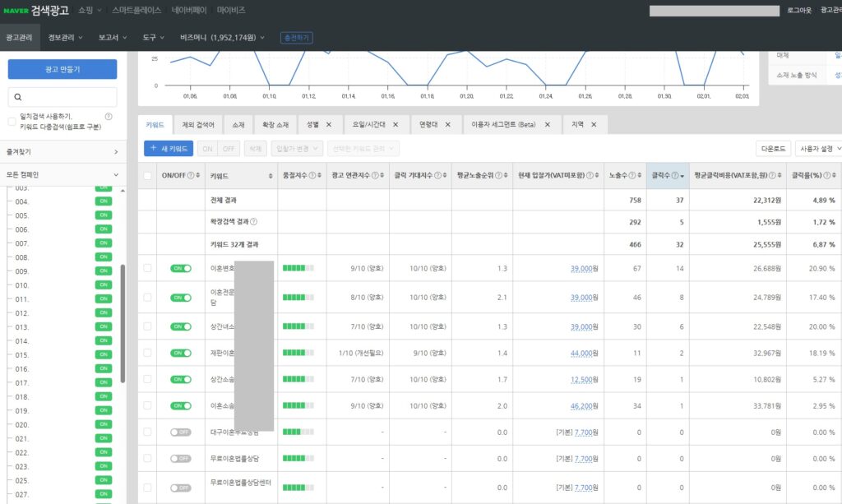Screen dimensions: 842x504
Task: Click the search magnifier icon in sidebar
Action: coord(17,97)
